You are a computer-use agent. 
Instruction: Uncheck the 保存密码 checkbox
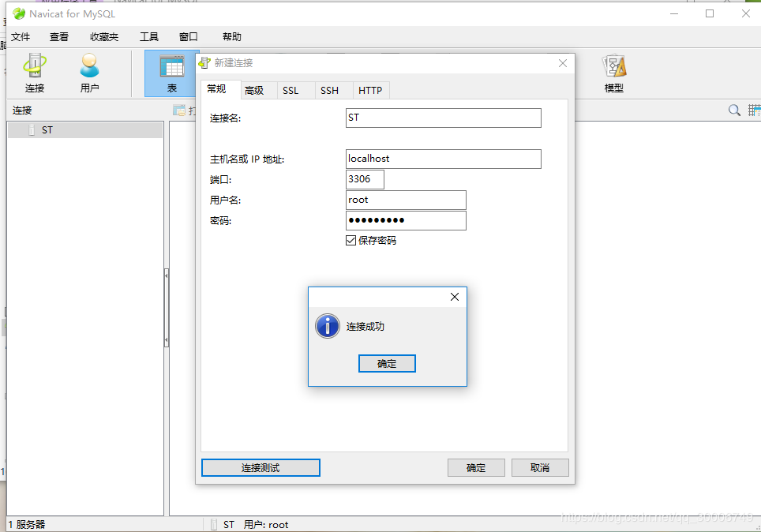[x=351, y=241]
